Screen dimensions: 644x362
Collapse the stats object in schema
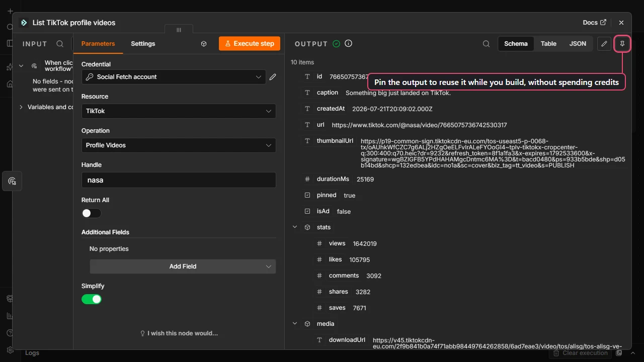[295, 227]
